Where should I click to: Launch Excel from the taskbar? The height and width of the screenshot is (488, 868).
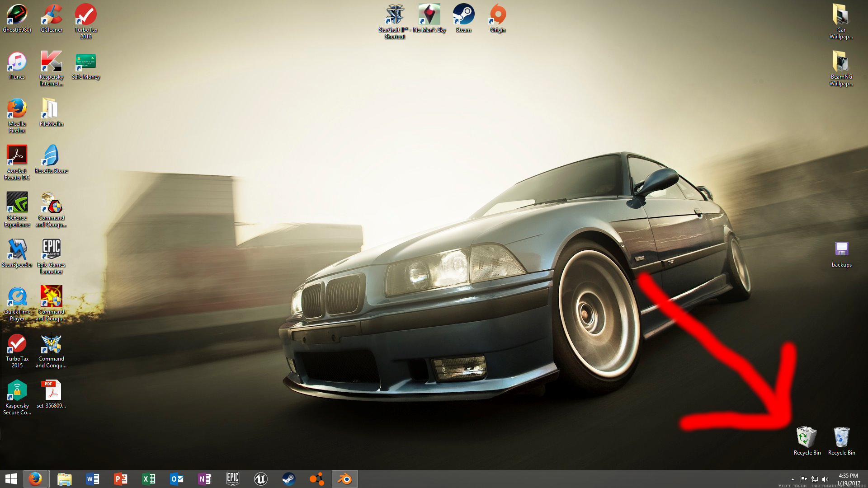click(x=149, y=479)
